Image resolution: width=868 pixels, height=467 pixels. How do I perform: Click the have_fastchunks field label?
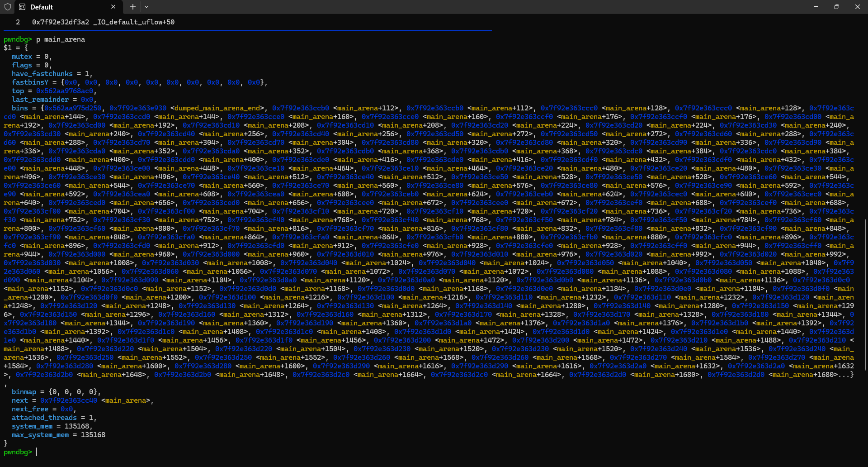tap(42, 73)
